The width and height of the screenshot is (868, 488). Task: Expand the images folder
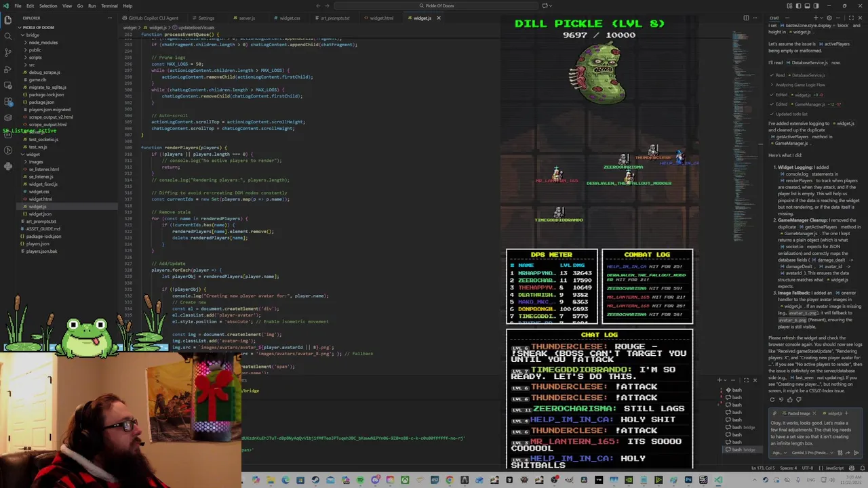[36, 161]
